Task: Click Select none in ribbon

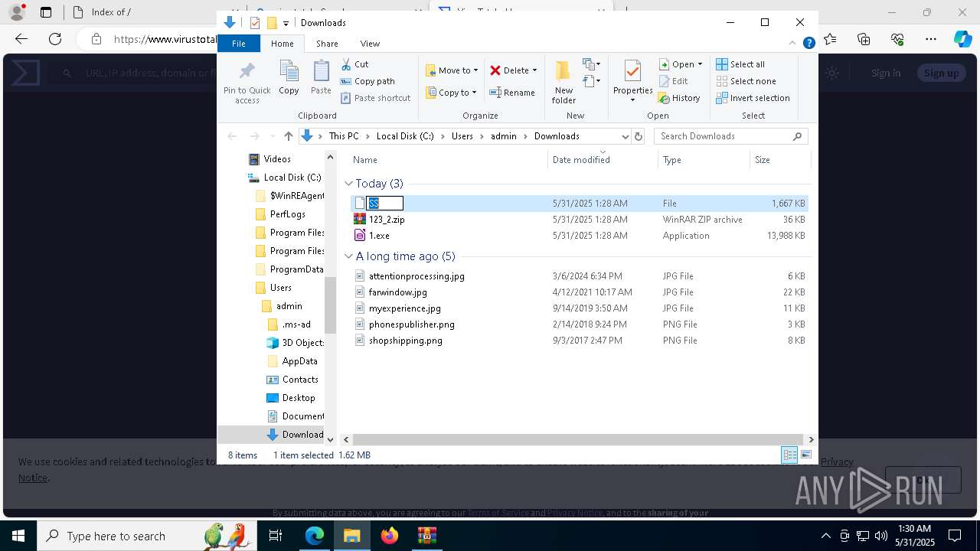Action: tap(746, 81)
